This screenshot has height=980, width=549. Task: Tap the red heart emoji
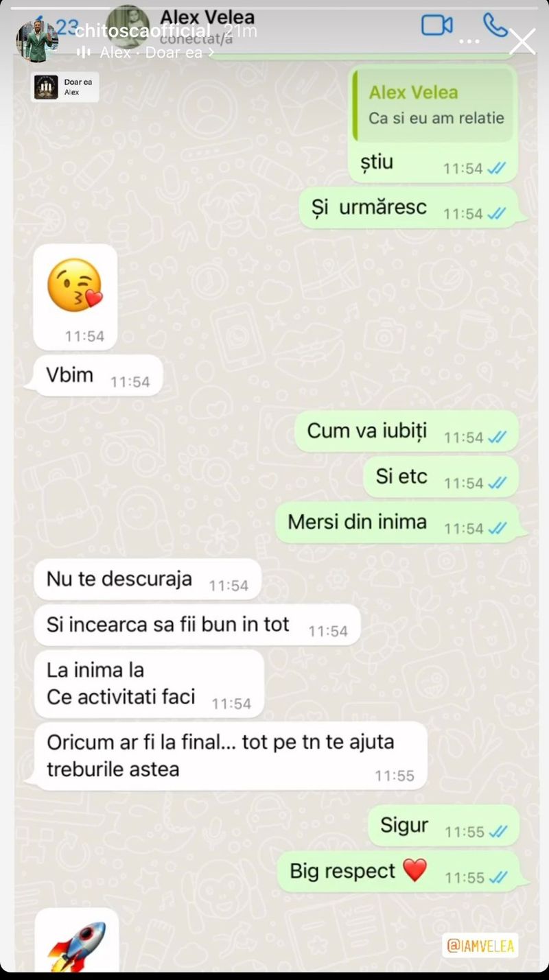tap(414, 870)
